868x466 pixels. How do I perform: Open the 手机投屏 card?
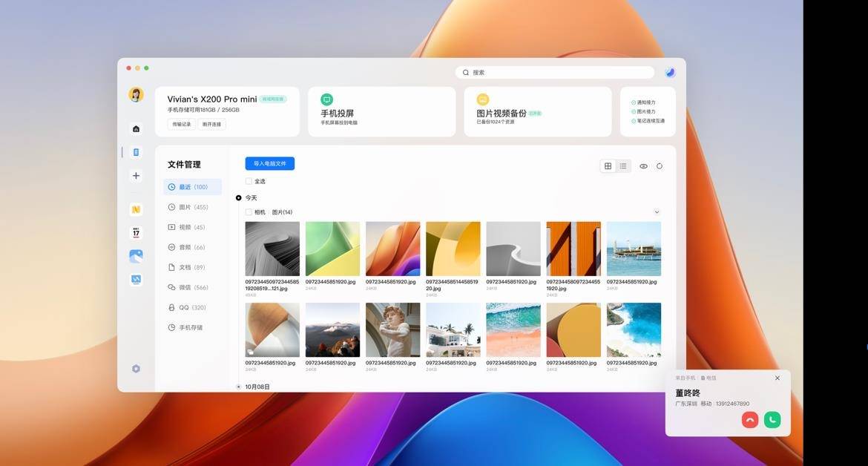point(382,111)
